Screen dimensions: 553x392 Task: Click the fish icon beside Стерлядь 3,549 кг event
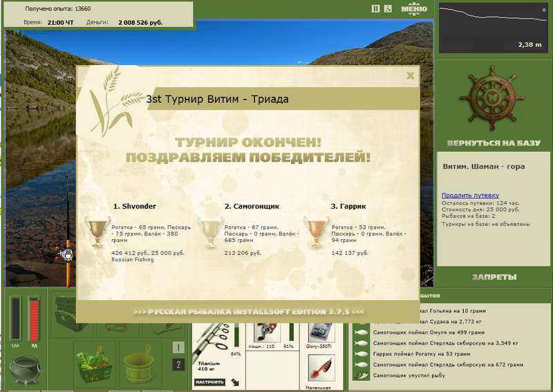[361, 343]
